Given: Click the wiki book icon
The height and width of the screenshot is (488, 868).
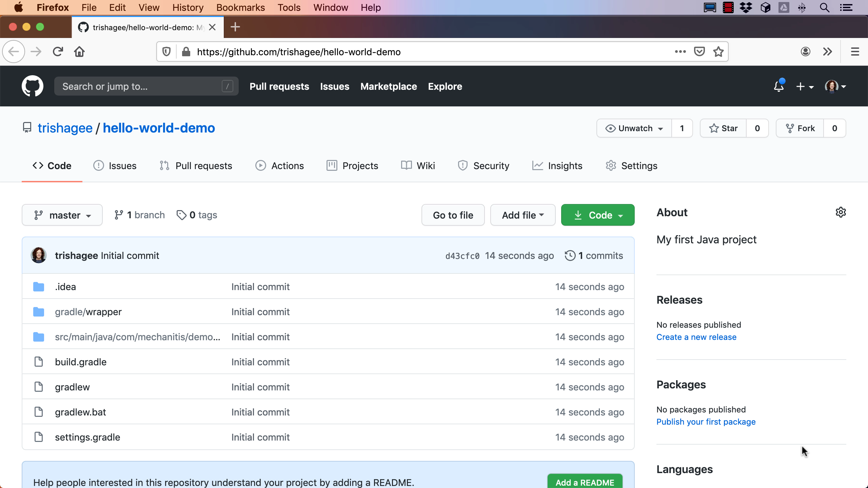Looking at the screenshot, I should [406, 165].
